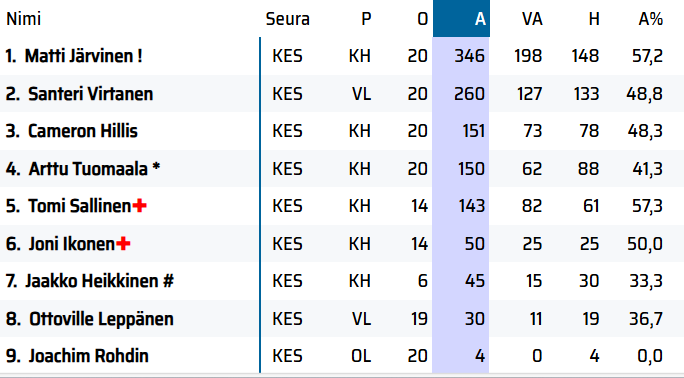The width and height of the screenshot is (684, 378).
Task: Sort by the A% column header
Action: click(650, 19)
